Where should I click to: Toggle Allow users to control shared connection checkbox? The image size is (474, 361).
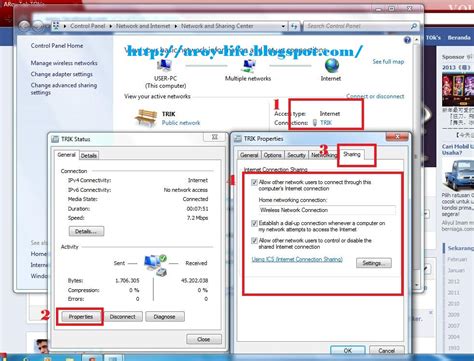(x=254, y=241)
